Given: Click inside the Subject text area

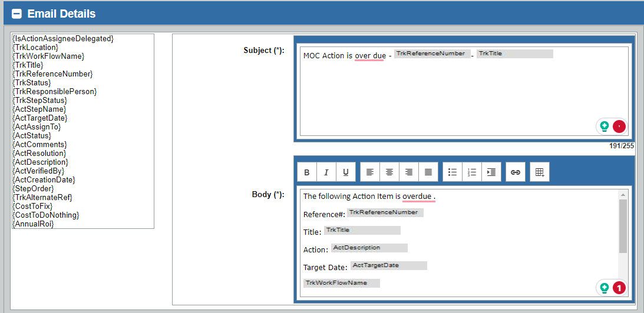Looking at the screenshot, I should pyautogui.click(x=464, y=91).
